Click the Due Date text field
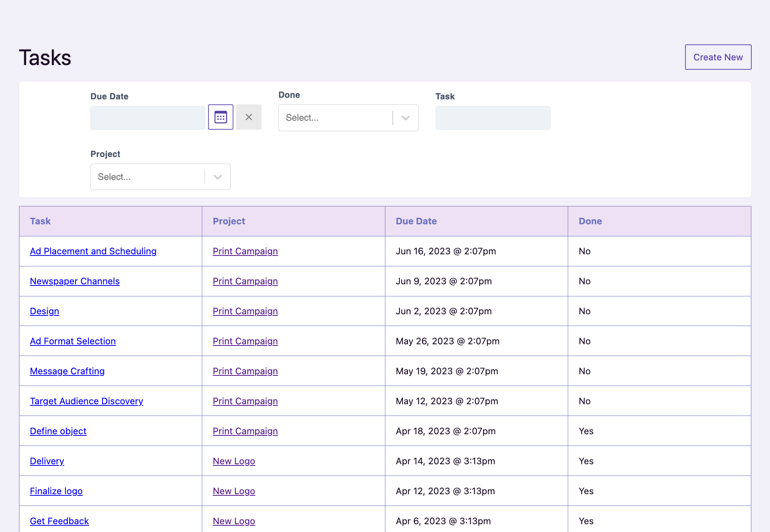The image size is (770, 532). [147, 118]
